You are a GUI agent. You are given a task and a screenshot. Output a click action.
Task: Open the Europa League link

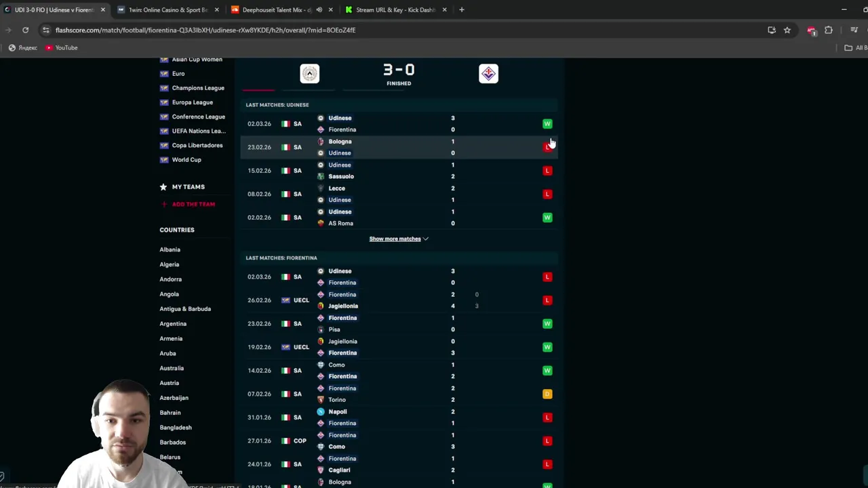(192, 102)
